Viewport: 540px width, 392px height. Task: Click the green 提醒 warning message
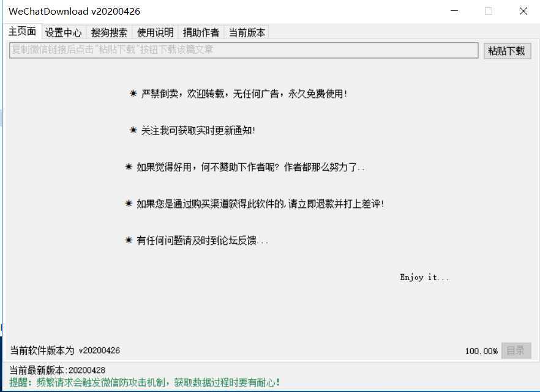pyautogui.click(x=144, y=382)
